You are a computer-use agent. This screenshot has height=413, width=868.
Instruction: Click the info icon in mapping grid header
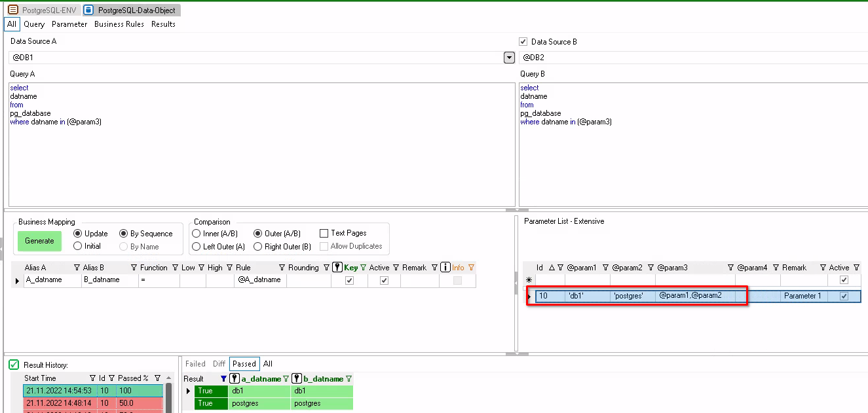pos(445,268)
